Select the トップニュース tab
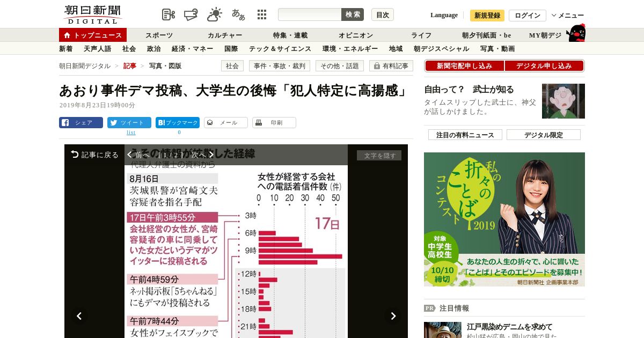Viewport: 644px width, 338px height. click(x=93, y=35)
